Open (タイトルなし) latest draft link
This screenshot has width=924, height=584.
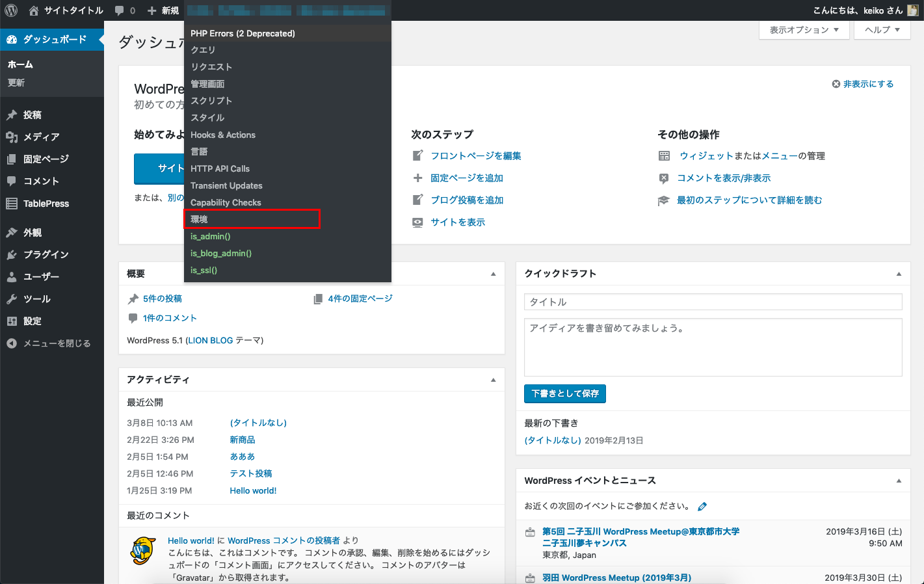click(x=553, y=440)
